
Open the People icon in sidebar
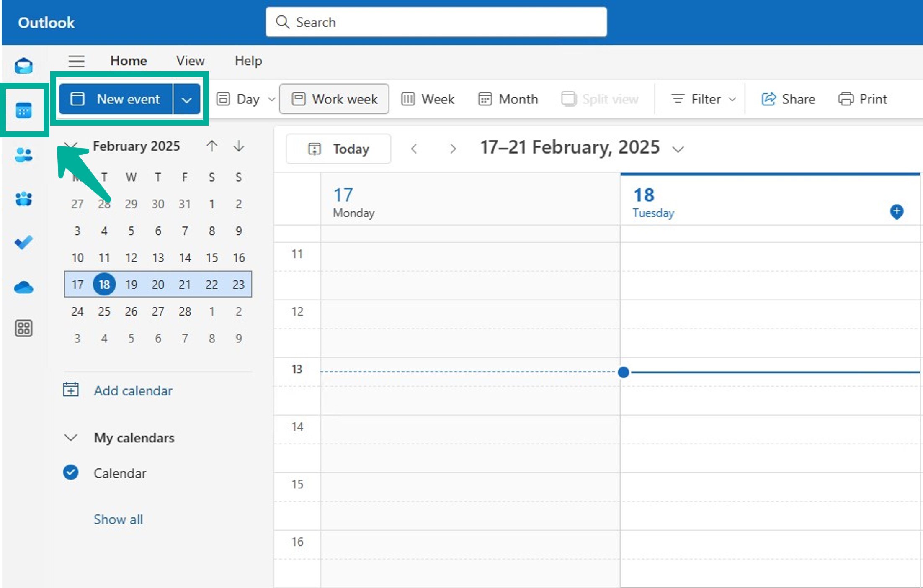click(x=23, y=155)
